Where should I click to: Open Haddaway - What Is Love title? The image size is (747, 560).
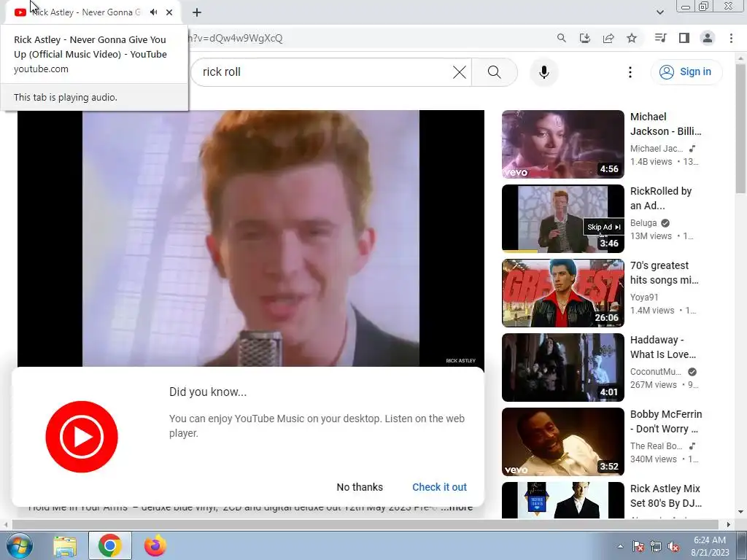662,346
